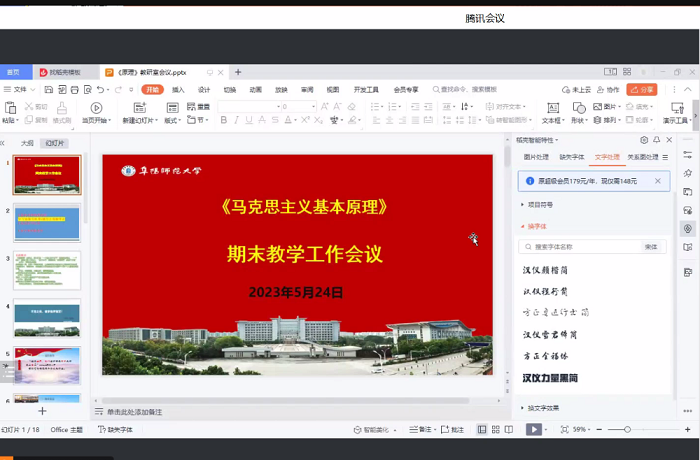Switch to the 图片处理 panel tab
The width and height of the screenshot is (700, 460).
pos(536,157)
